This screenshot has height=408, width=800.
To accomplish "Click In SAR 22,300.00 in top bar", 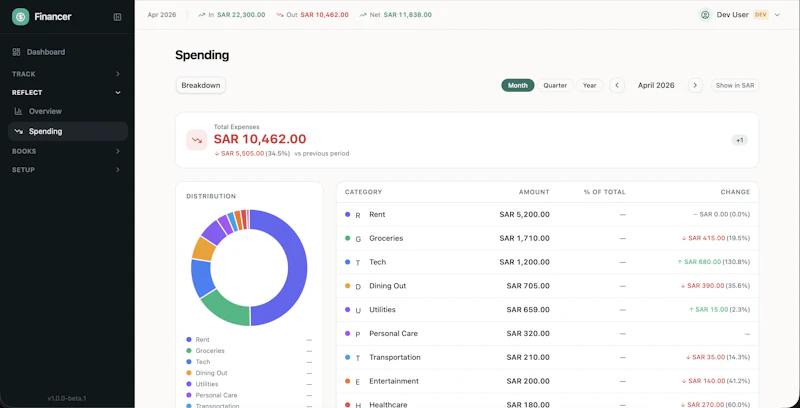I will click(x=241, y=15).
